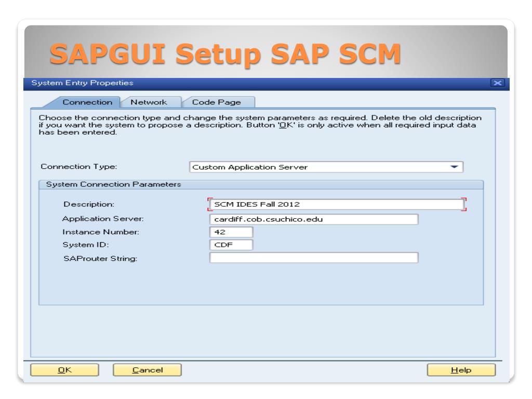Click the instruction paragraph starting 'Choose the connection type'

tap(260, 125)
